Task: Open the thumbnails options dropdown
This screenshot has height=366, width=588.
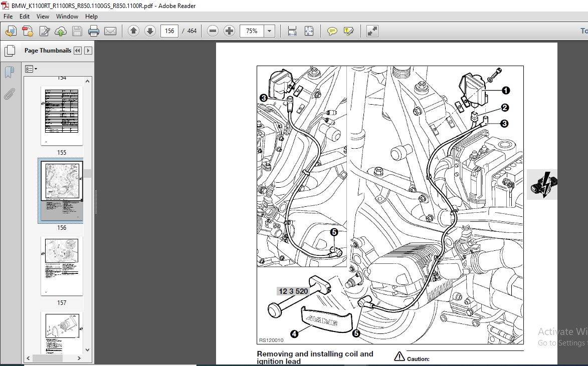Action: [31, 69]
